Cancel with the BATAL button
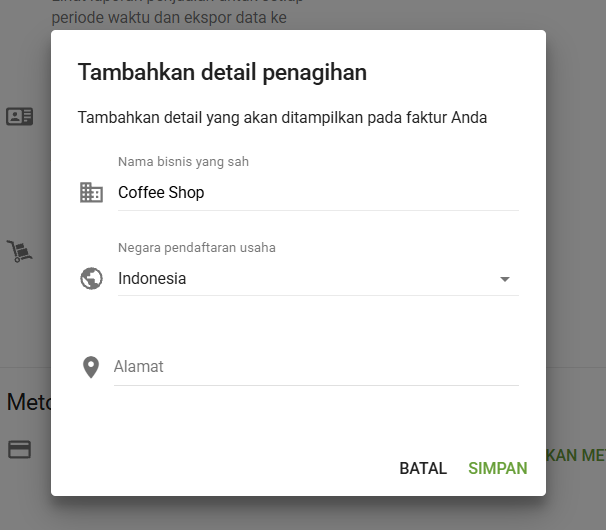Screen dimensions: 606x530 click(x=423, y=469)
